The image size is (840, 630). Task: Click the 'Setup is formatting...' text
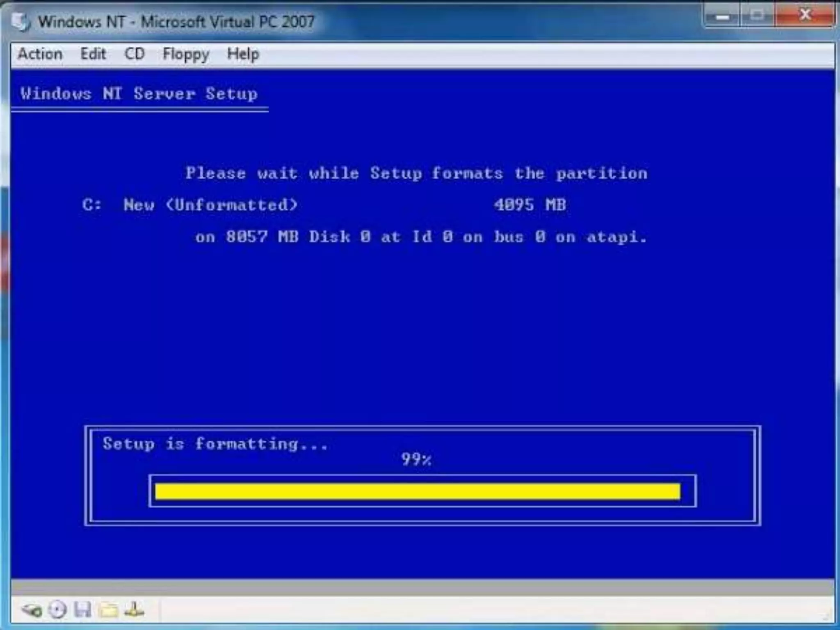[215, 444]
